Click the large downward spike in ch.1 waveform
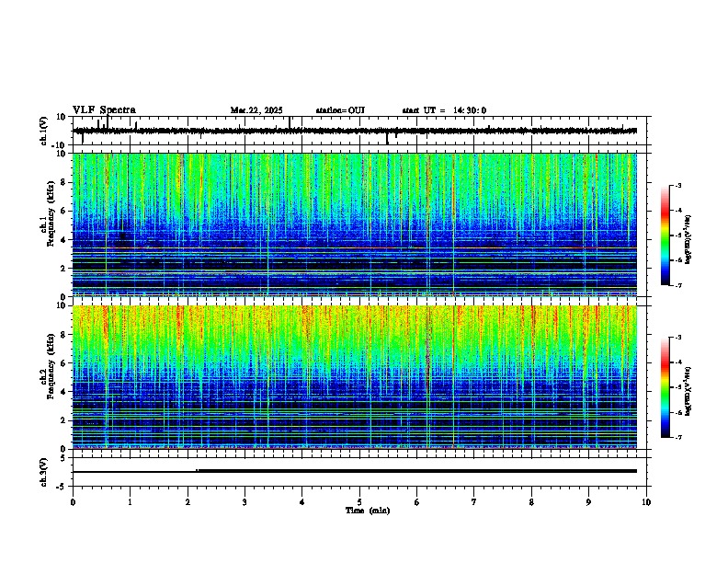This screenshot has width=728, height=563. (387, 138)
